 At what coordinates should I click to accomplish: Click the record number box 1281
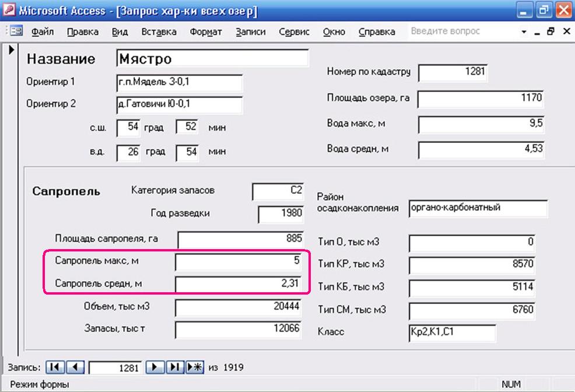(x=115, y=367)
